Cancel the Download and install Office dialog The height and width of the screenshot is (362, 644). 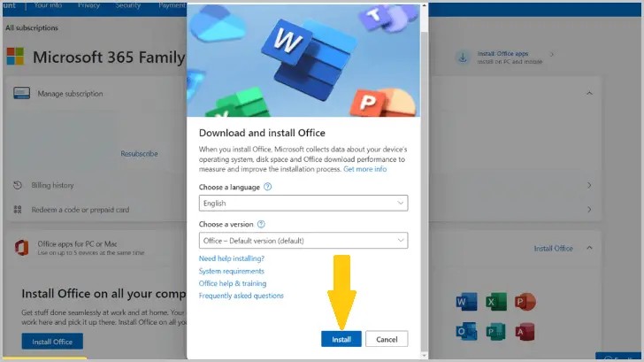[387, 339]
